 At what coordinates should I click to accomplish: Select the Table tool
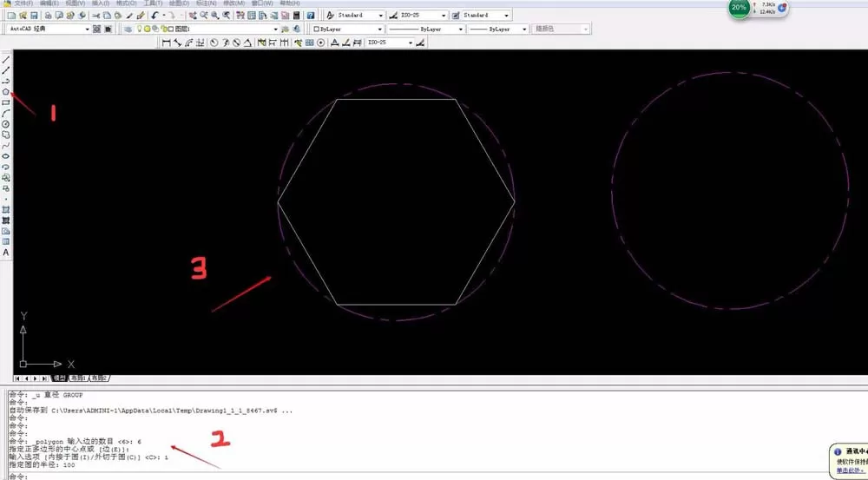5,241
